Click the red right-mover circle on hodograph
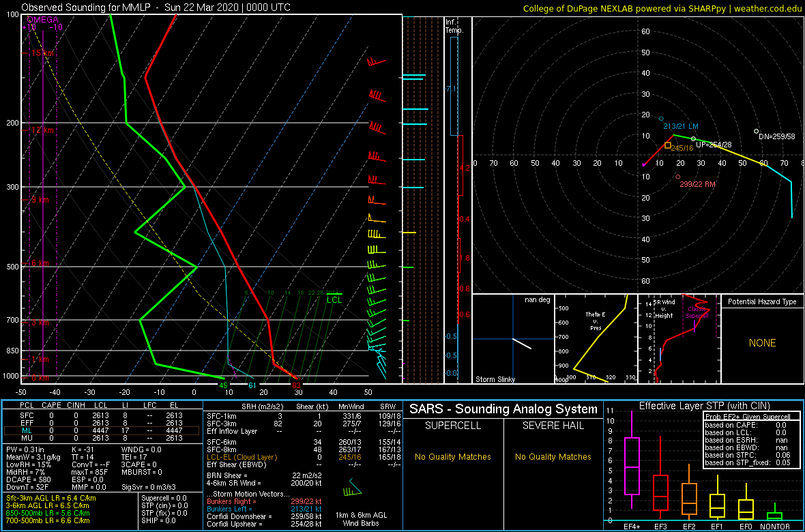The image size is (805, 532). (677, 177)
